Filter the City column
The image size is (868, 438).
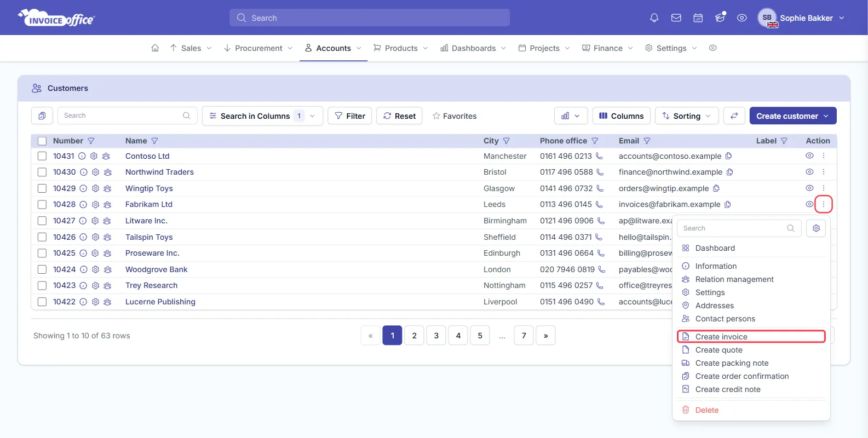click(507, 141)
